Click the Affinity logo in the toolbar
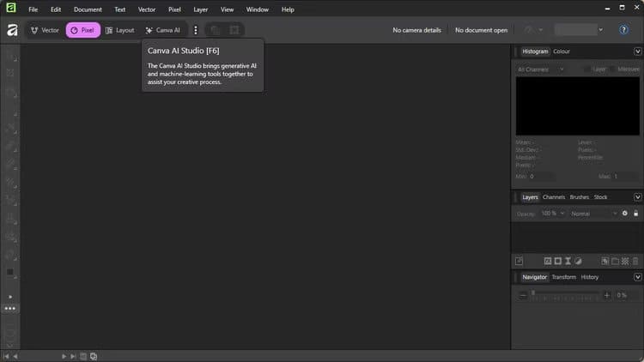 12,30
